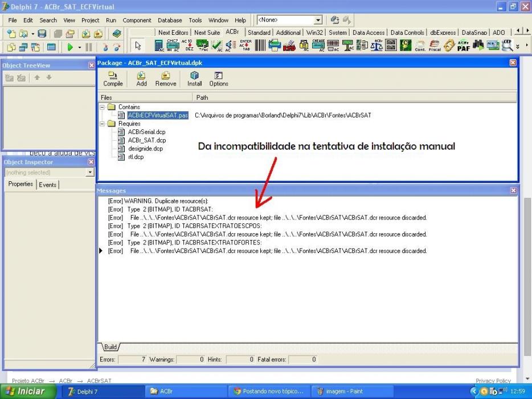Select the green check AC component
This screenshot has height=399, width=532.
(216, 46)
